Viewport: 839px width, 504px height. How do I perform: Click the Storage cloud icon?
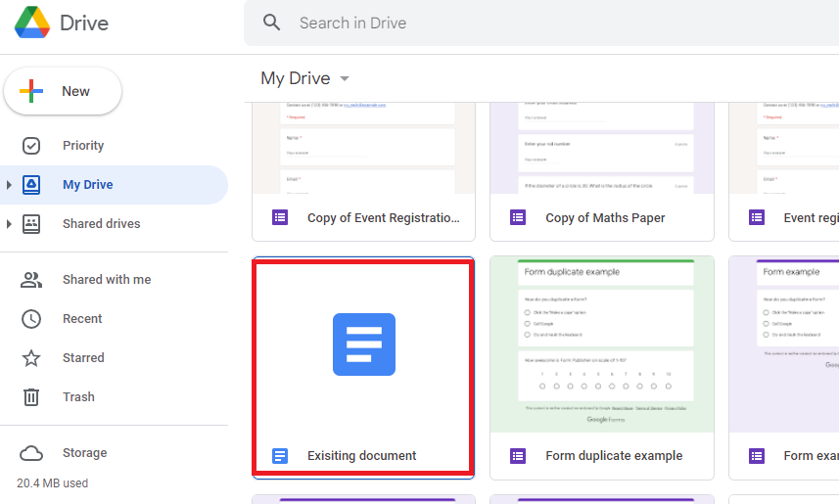tap(31, 453)
